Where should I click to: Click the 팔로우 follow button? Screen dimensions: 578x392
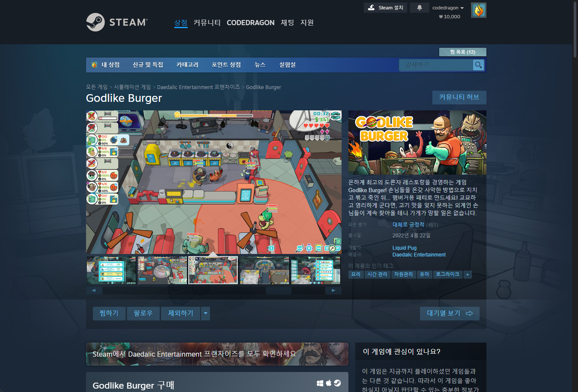coord(143,313)
